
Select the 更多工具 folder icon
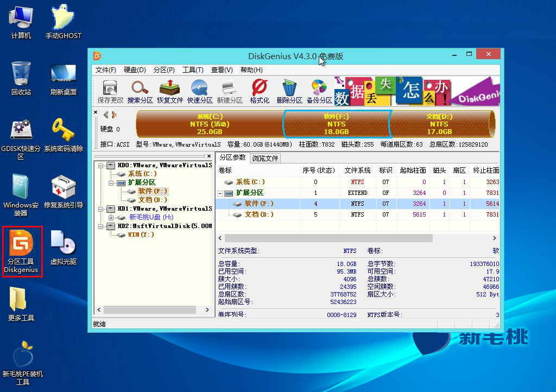point(21,304)
